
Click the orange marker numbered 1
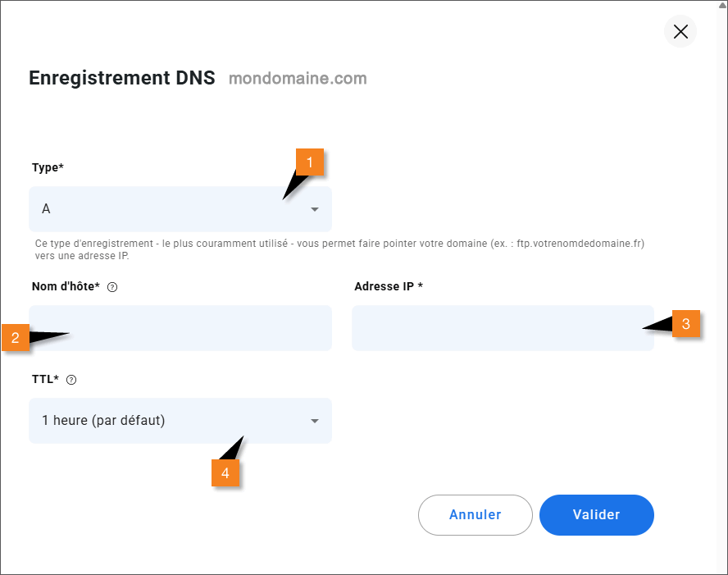[x=310, y=162]
